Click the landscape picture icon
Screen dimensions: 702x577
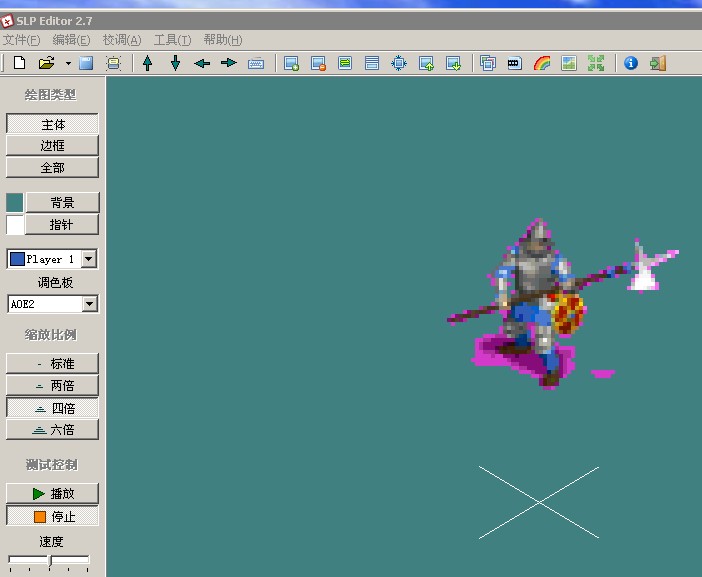569,63
